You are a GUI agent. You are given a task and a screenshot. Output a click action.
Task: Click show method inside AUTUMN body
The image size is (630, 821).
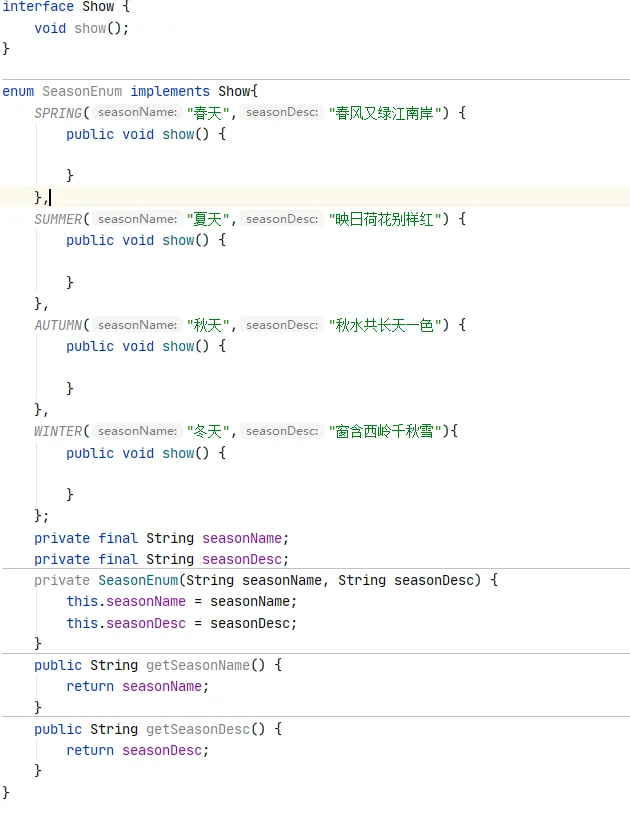coord(178,347)
